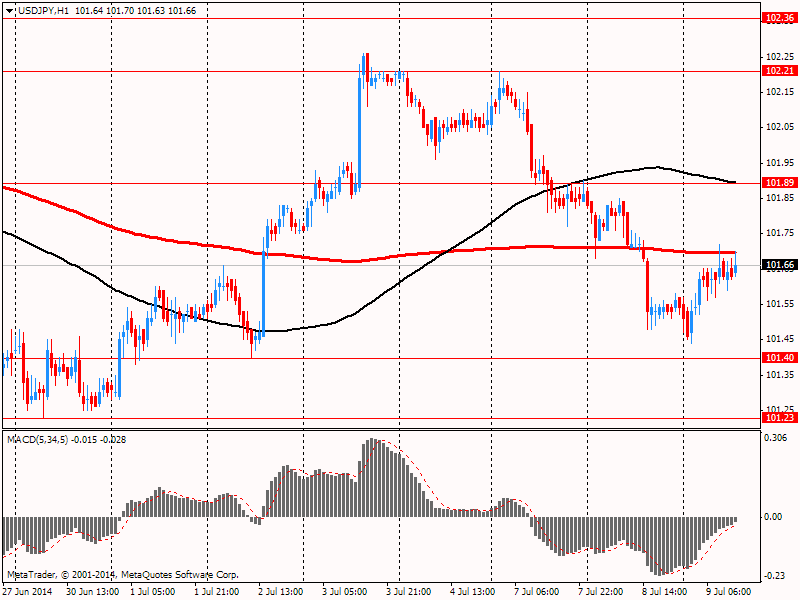The image size is (800, 600).
Task: Select the 102.25 price scale value
Action: point(780,57)
